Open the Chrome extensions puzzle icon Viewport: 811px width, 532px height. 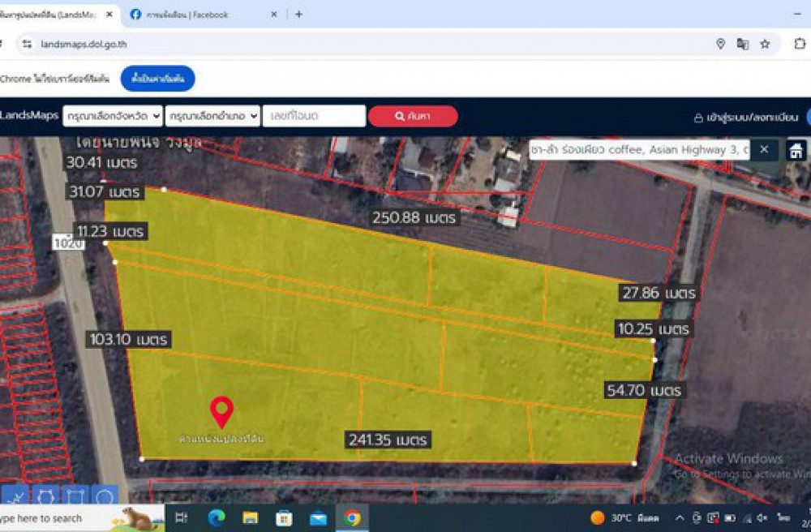coord(800,44)
